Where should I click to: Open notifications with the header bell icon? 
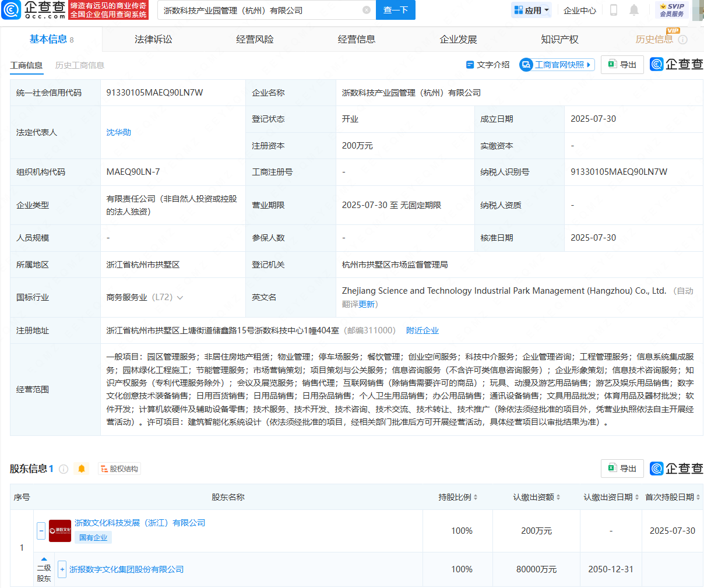634,10
